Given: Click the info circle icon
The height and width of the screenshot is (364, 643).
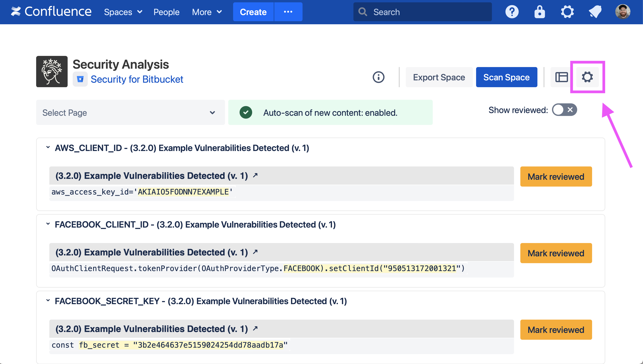Looking at the screenshot, I should tap(378, 77).
